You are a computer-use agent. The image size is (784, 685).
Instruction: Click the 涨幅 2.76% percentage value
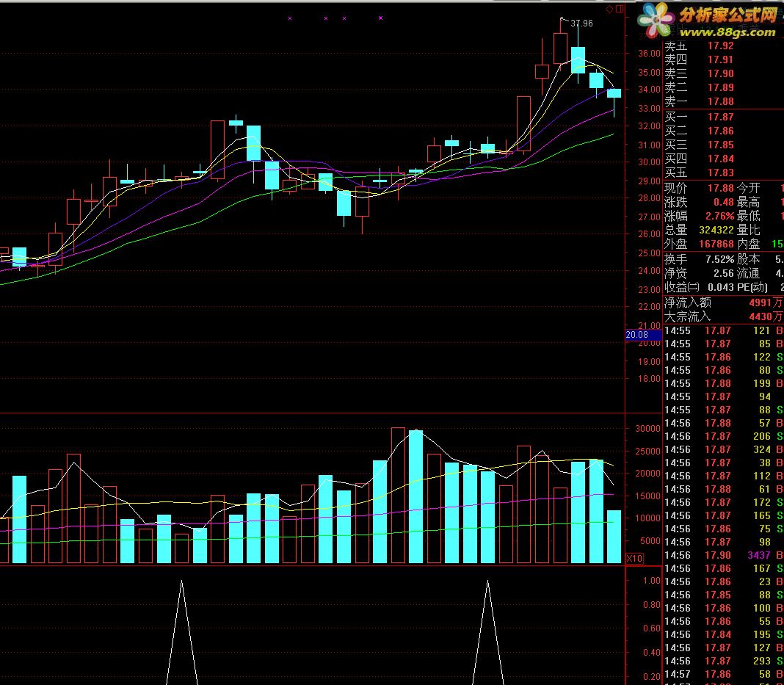(720, 217)
